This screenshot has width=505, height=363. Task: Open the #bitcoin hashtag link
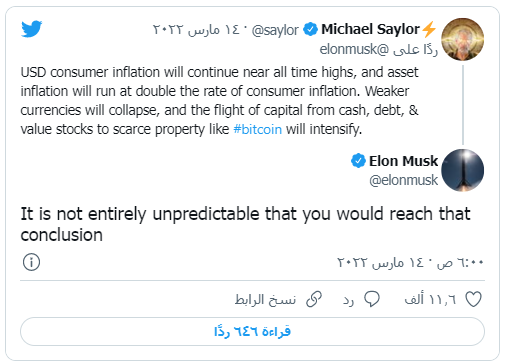257,129
